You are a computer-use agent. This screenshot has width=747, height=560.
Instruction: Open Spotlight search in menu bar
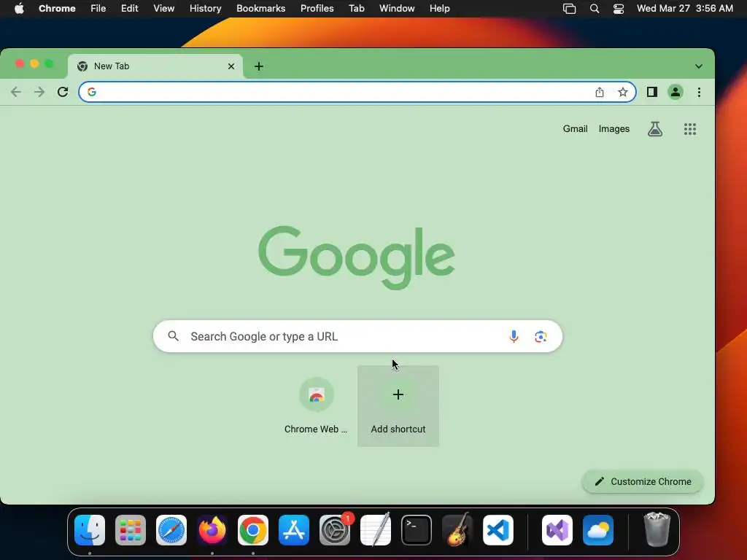coord(595,9)
